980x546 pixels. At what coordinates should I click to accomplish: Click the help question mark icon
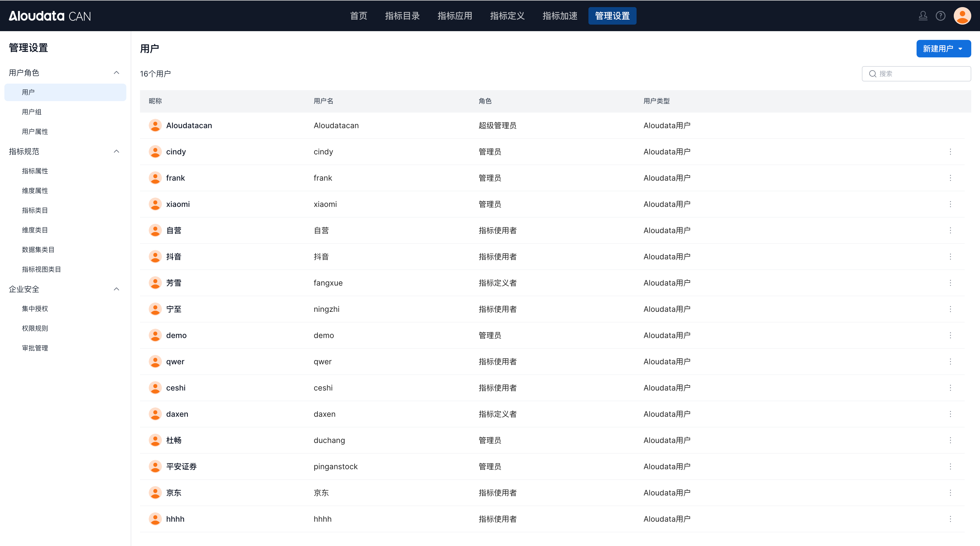(x=940, y=16)
